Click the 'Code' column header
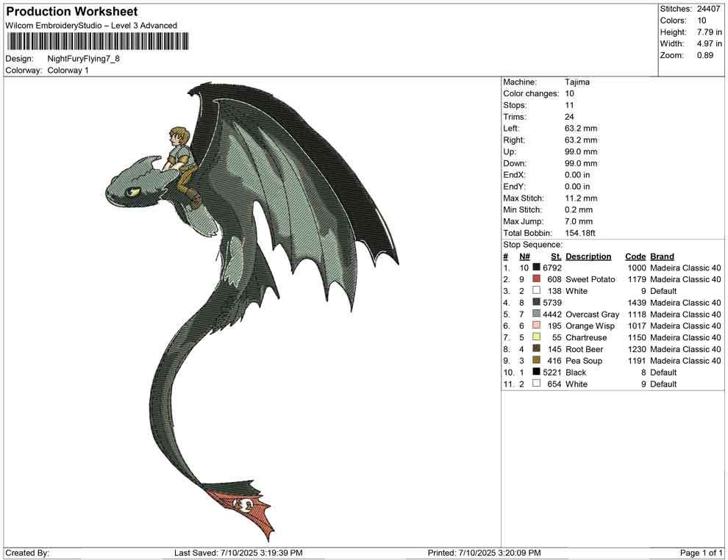 635,256
